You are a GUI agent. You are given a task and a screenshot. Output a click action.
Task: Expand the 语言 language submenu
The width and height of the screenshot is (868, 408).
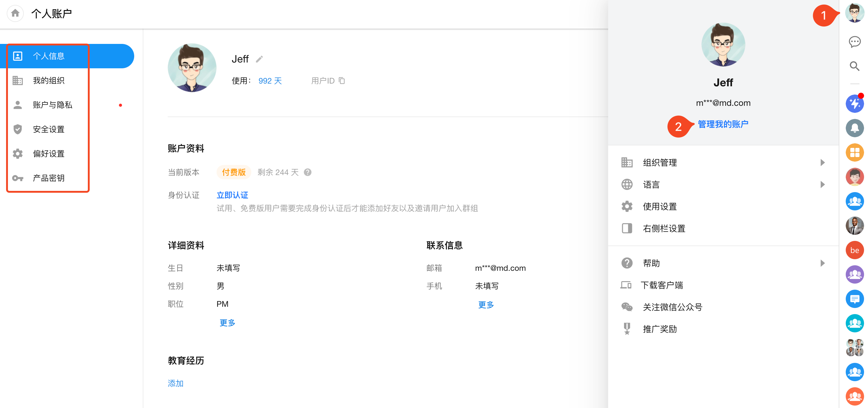(x=823, y=184)
